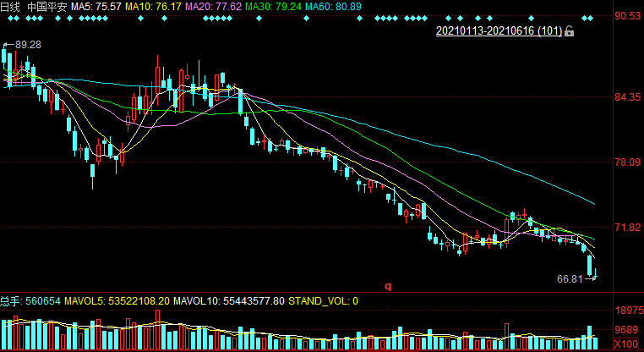Click the 总手 volume indicator label
The image size is (644, 352).
pos(11,300)
